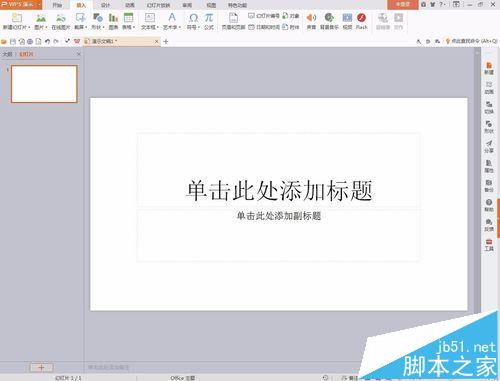This screenshot has width=500, height=381.
Task: Click the Date and Time (日期和时间) button
Action: [x=264, y=27]
